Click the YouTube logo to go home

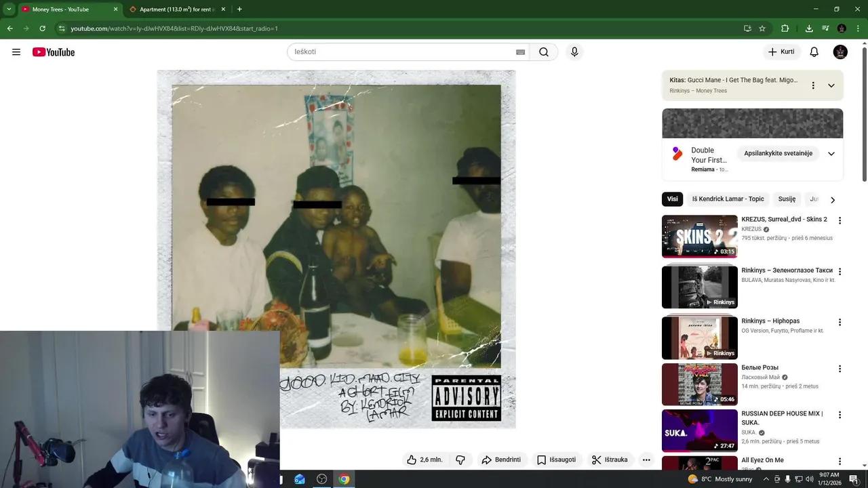(x=53, y=52)
